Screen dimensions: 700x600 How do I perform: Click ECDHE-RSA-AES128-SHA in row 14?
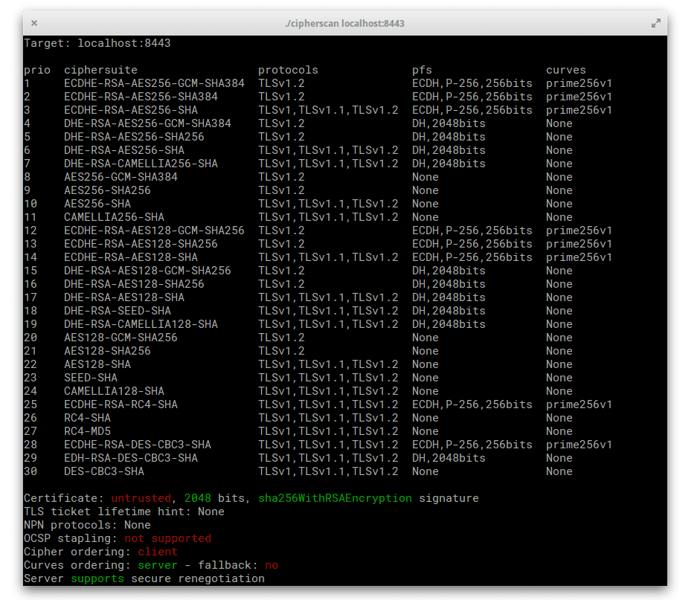pyautogui.click(x=131, y=257)
